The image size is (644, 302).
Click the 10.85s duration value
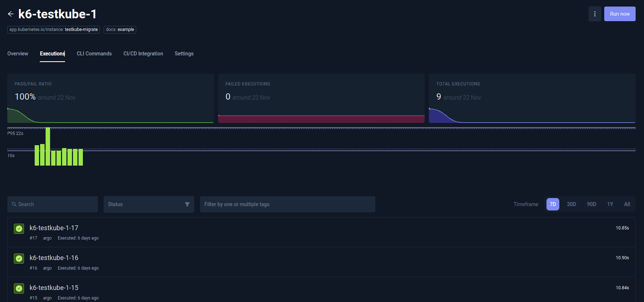tap(622, 228)
